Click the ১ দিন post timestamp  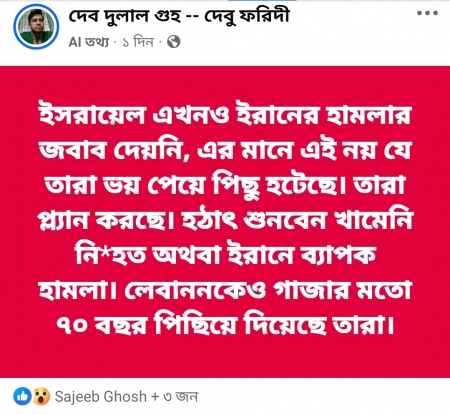(x=138, y=42)
